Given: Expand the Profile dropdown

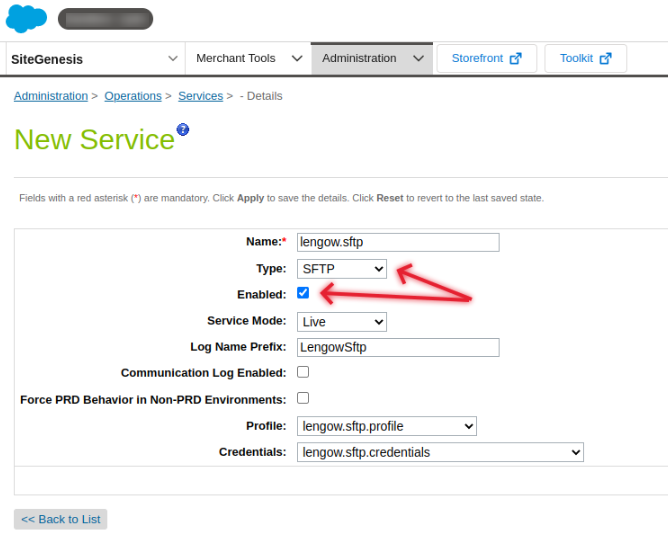Looking at the screenshot, I should click(387, 426).
